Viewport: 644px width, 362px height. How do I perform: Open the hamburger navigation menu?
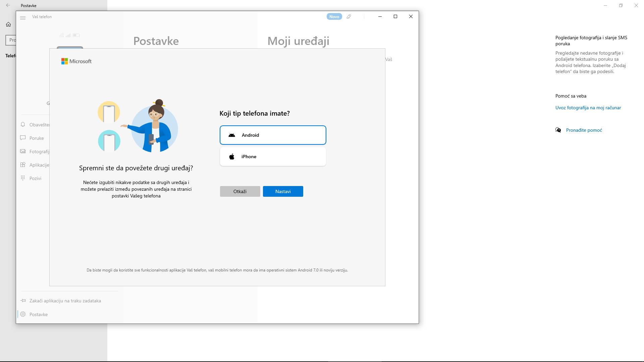(x=23, y=17)
